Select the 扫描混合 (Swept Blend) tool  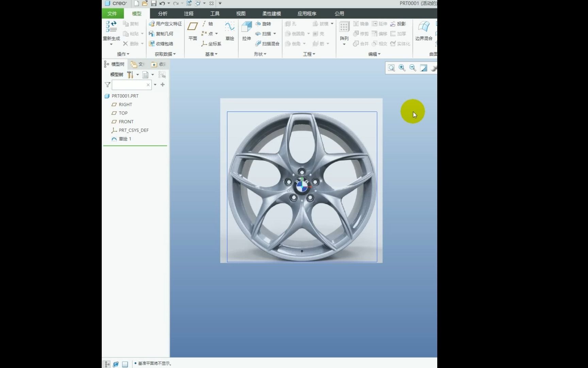click(267, 44)
